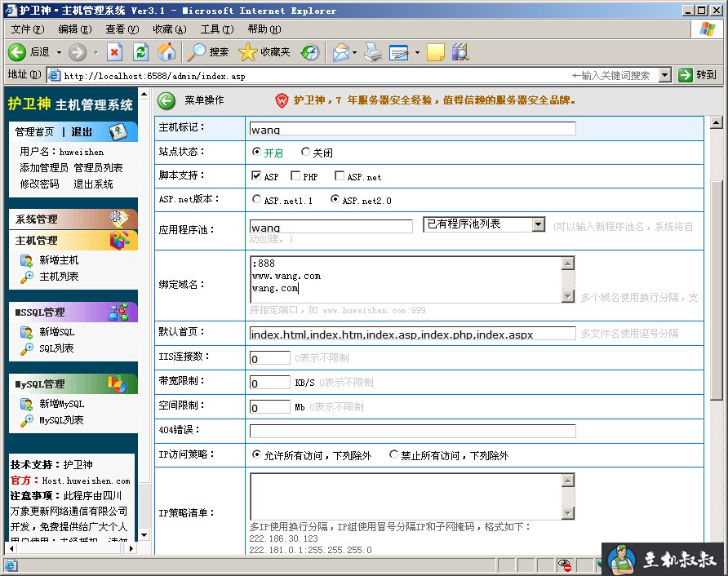This screenshot has width=728, height=576.
Task: Click the sidebar scroll down arrow
Action: 144,535
